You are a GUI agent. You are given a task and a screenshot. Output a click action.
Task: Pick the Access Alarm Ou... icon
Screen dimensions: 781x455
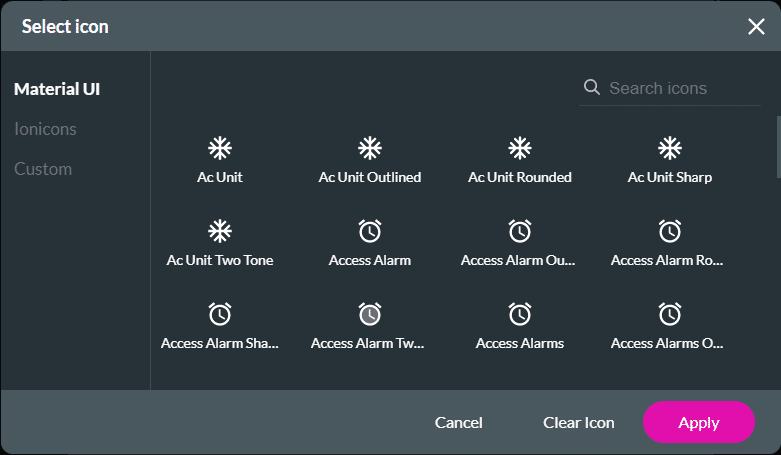pos(520,231)
